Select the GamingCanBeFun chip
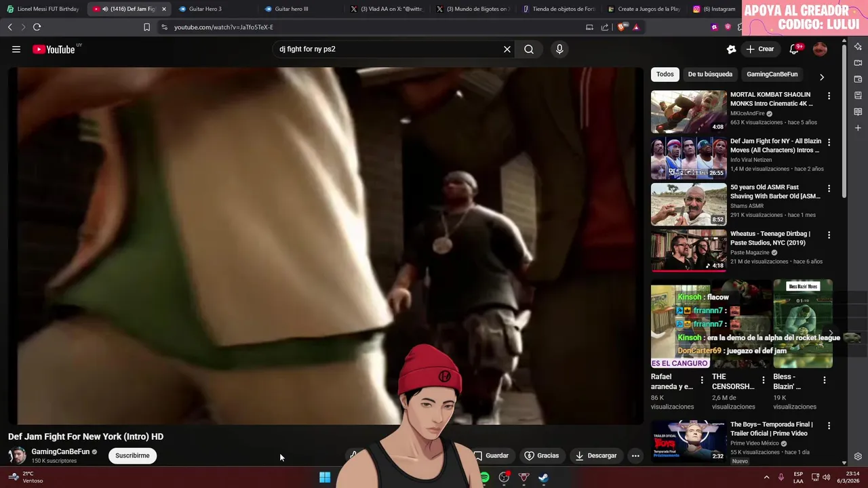The image size is (868, 488). click(772, 74)
